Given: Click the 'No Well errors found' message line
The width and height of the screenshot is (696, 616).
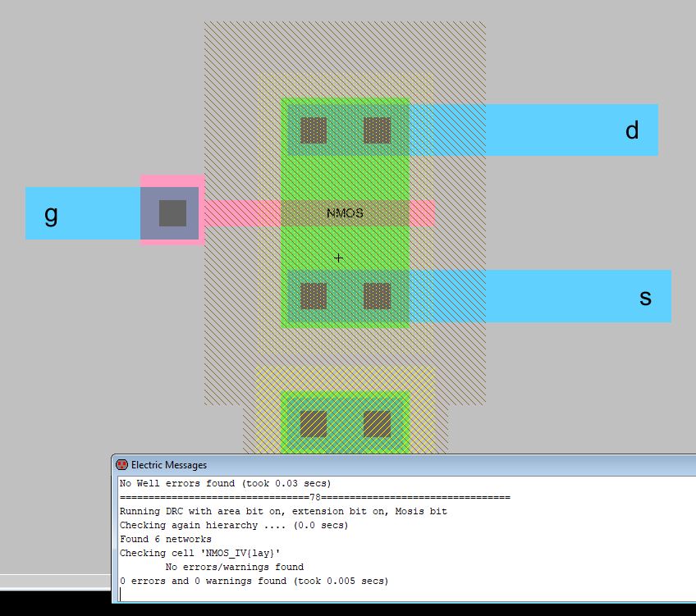Looking at the screenshot, I should [x=226, y=484].
